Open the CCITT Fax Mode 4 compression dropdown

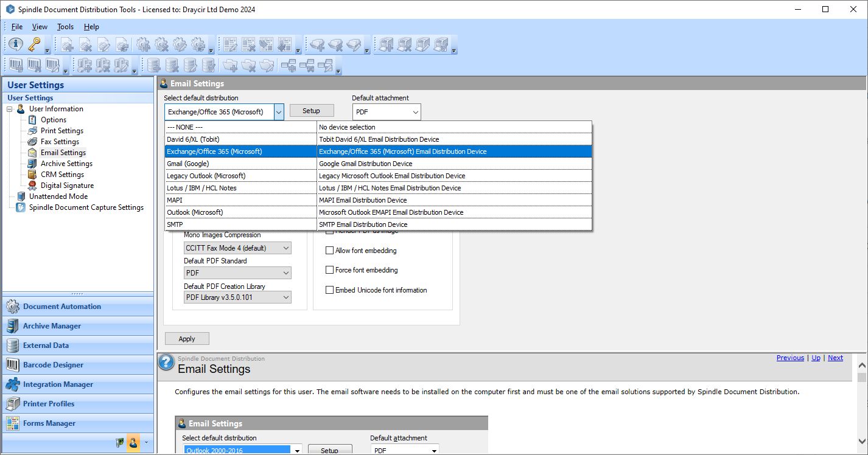click(x=238, y=248)
